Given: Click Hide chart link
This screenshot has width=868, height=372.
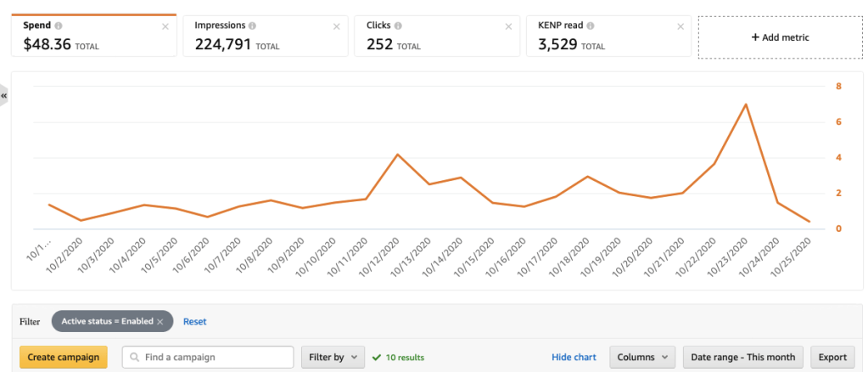Looking at the screenshot, I should click(574, 358).
